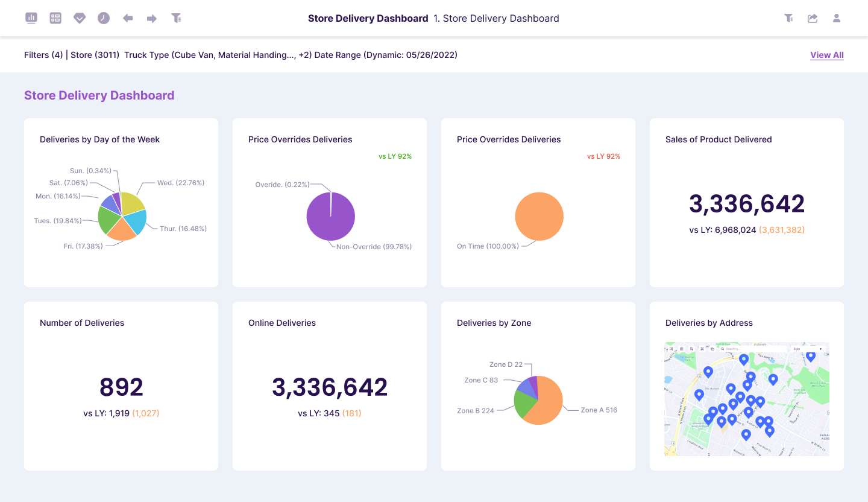This screenshot has height=502, width=868.
Task: Open the user profile icon
Action: [x=837, y=18]
